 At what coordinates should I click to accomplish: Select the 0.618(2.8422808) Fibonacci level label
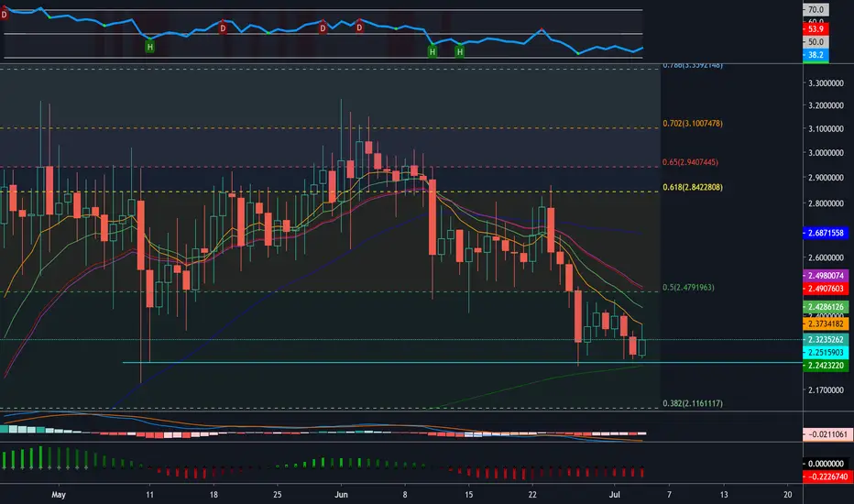point(692,187)
